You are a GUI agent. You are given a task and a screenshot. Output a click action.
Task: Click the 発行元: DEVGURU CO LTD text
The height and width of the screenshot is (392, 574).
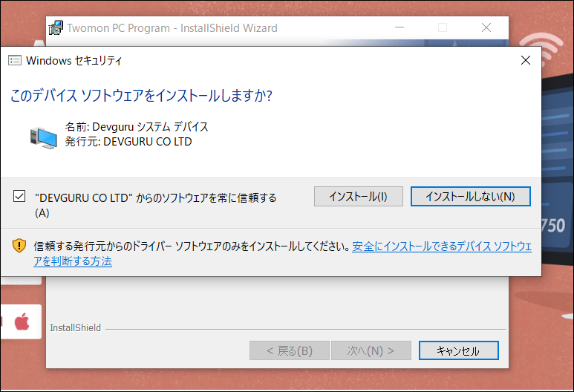coord(128,142)
